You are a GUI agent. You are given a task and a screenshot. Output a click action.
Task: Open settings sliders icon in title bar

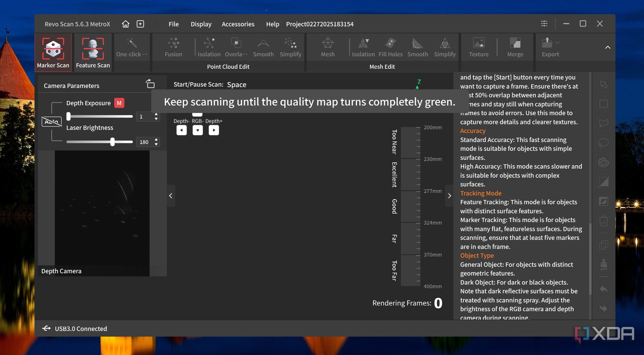tap(544, 24)
